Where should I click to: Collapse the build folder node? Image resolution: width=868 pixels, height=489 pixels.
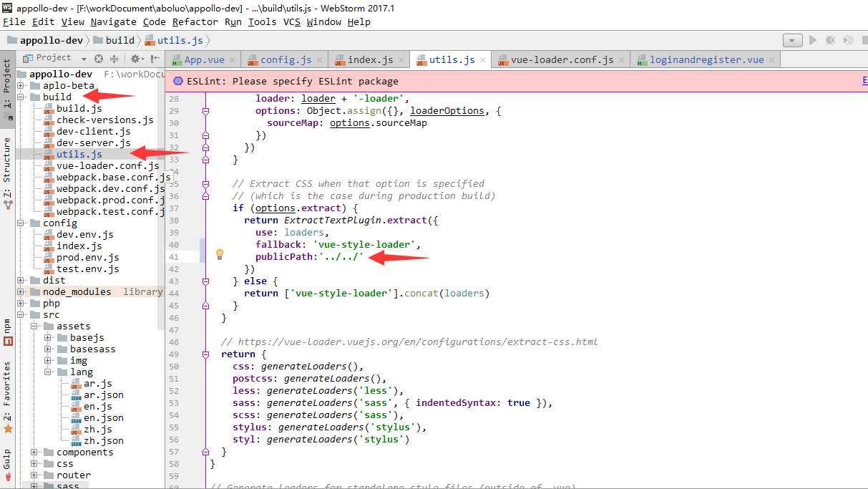click(21, 97)
